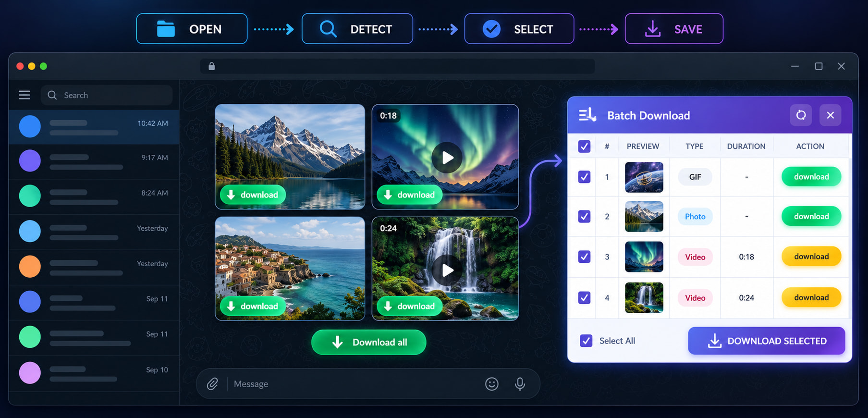Download the coastal village photo in chat

(x=253, y=306)
